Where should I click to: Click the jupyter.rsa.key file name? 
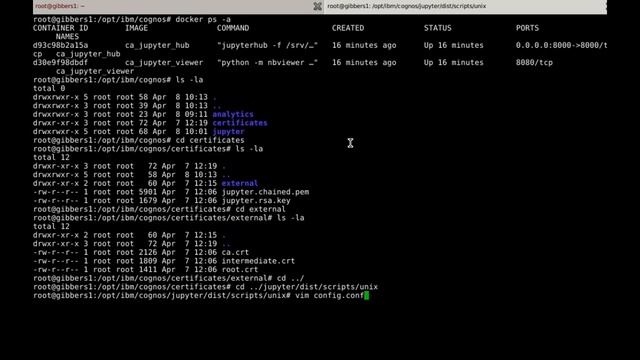[256, 201]
